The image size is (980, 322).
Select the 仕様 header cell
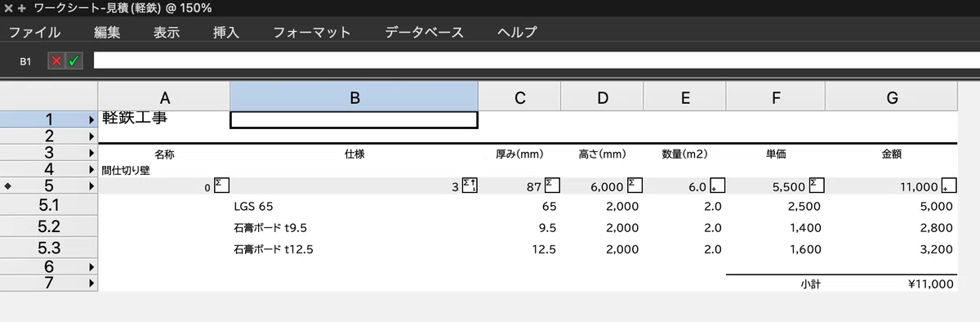click(x=354, y=153)
